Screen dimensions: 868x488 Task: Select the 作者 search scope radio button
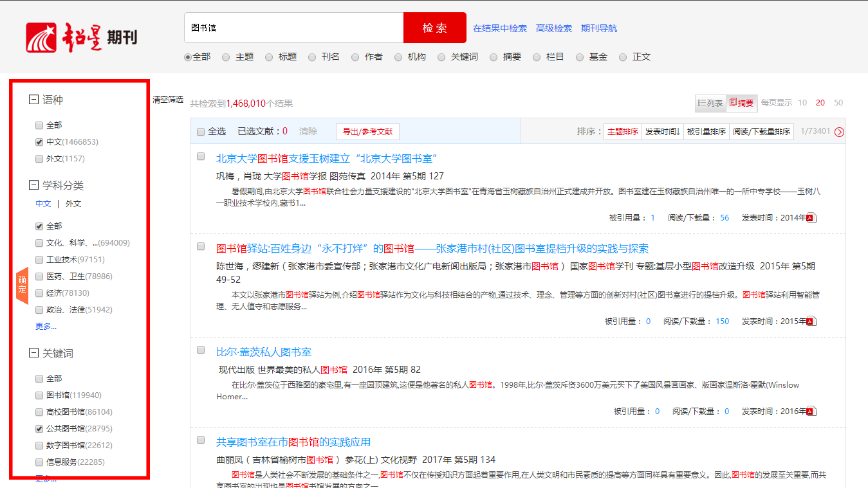(x=355, y=57)
